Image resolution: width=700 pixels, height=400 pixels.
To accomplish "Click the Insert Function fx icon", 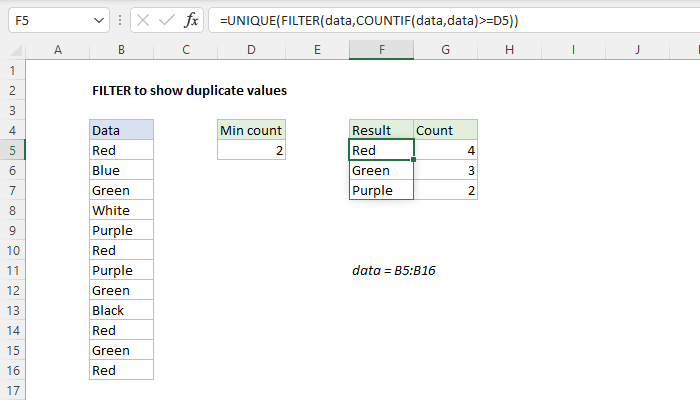I will coord(192,20).
